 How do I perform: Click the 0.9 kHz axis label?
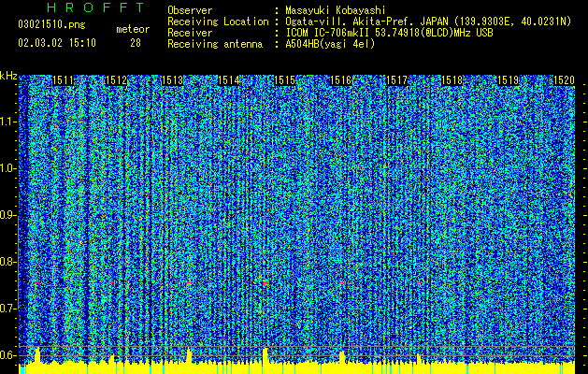(8, 215)
